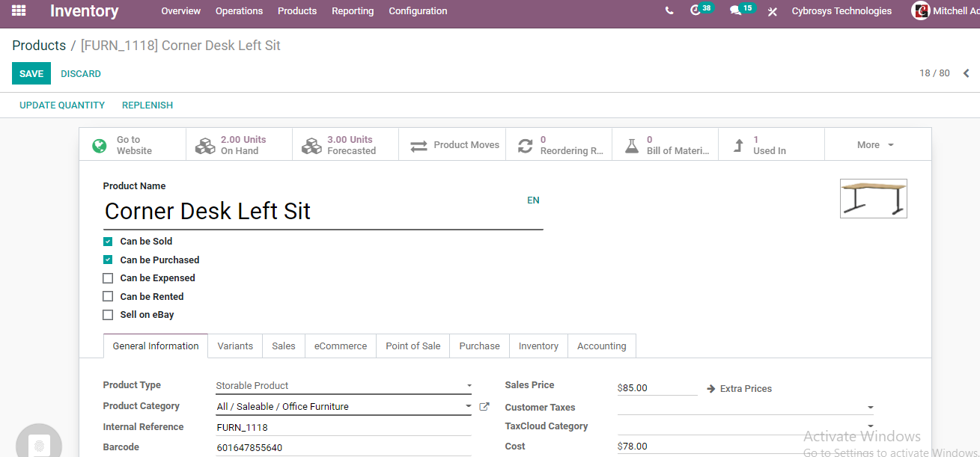
Task: Switch to the Accounting tab
Action: pos(602,346)
